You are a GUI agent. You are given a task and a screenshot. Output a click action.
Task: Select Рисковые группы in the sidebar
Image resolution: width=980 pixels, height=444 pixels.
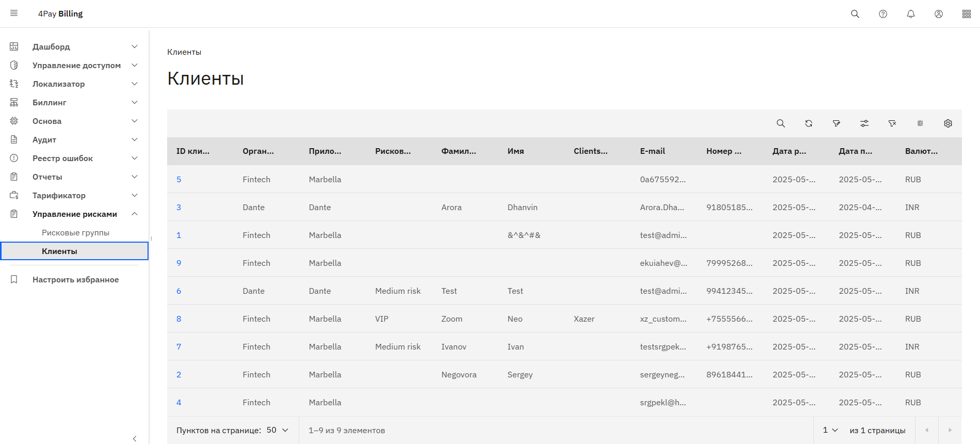tap(75, 232)
